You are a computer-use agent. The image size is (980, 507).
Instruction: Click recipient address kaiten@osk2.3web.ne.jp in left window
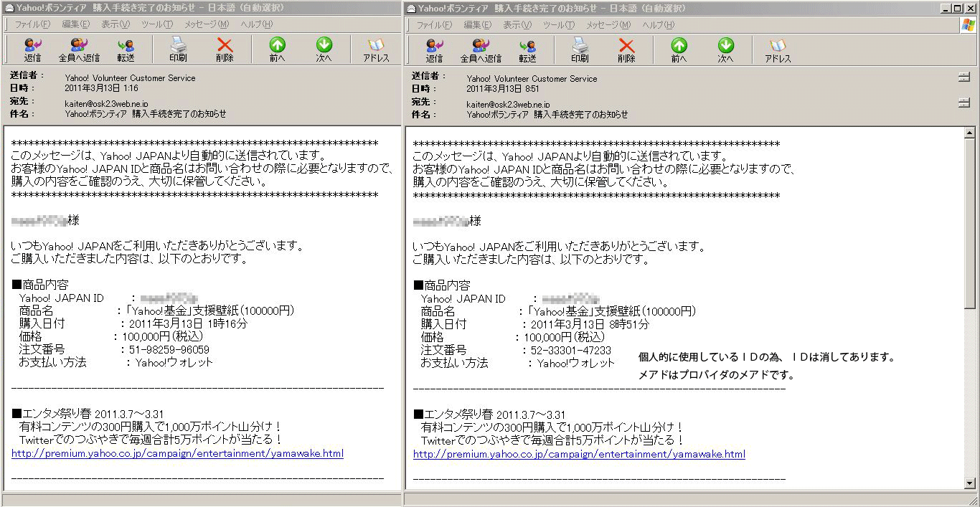106,103
